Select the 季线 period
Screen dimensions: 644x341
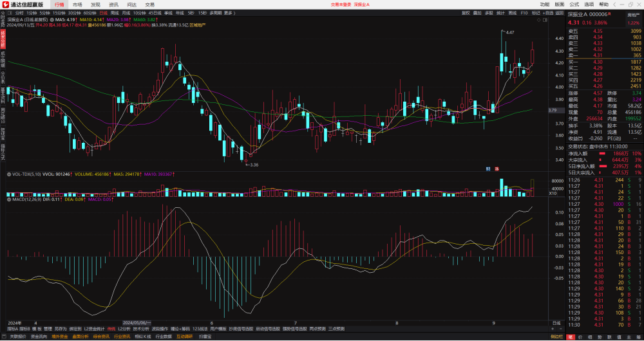168,13
